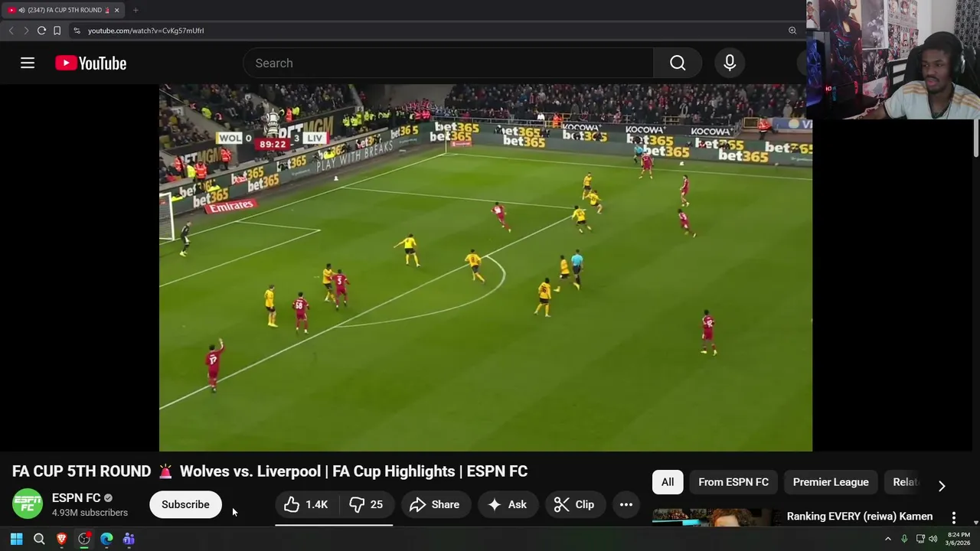Image resolution: width=980 pixels, height=551 pixels.
Task: Open the round app with red badge in taskbar
Action: [x=84, y=539]
